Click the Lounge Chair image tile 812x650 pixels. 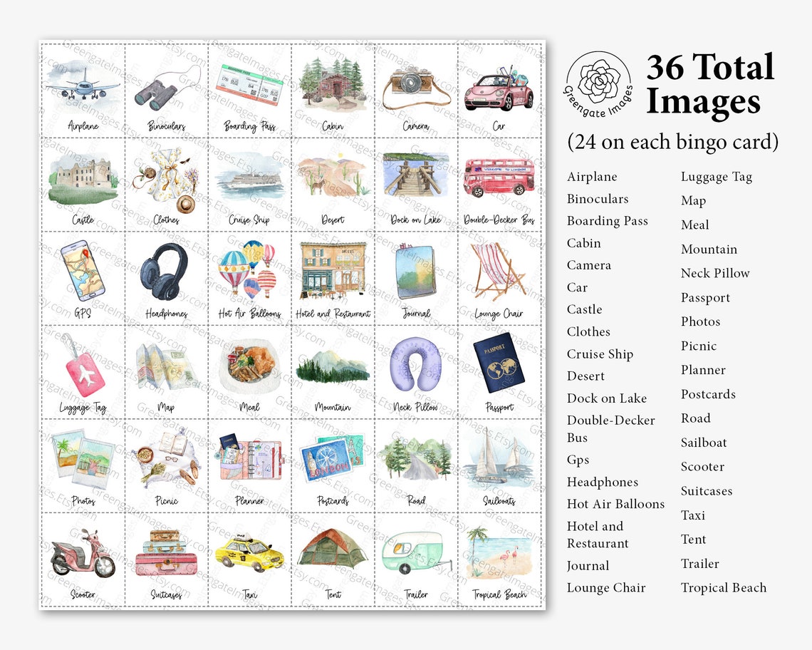[499, 274]
